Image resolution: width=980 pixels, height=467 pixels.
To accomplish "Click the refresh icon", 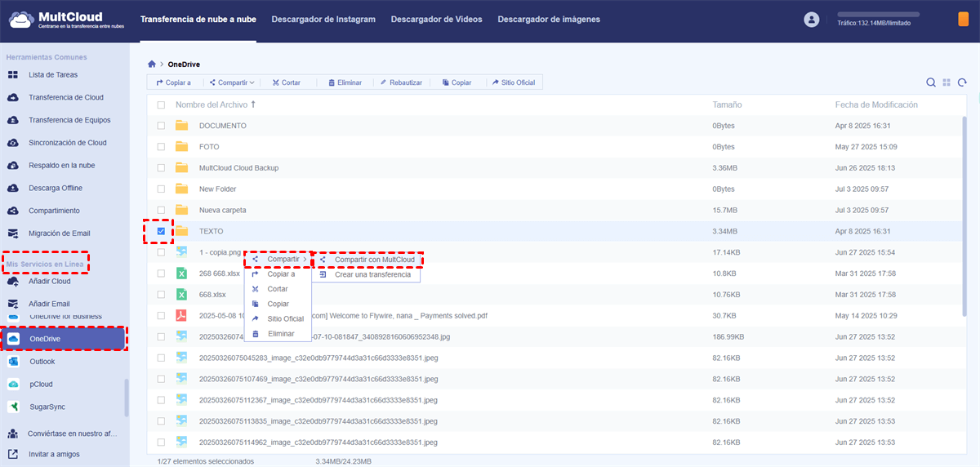I will click(963, 82).
